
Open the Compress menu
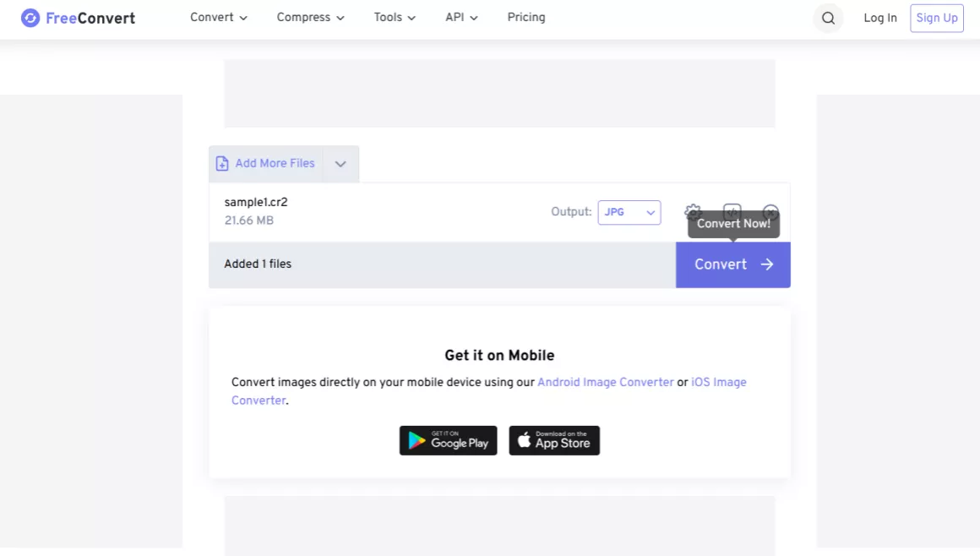click(310, 17)
